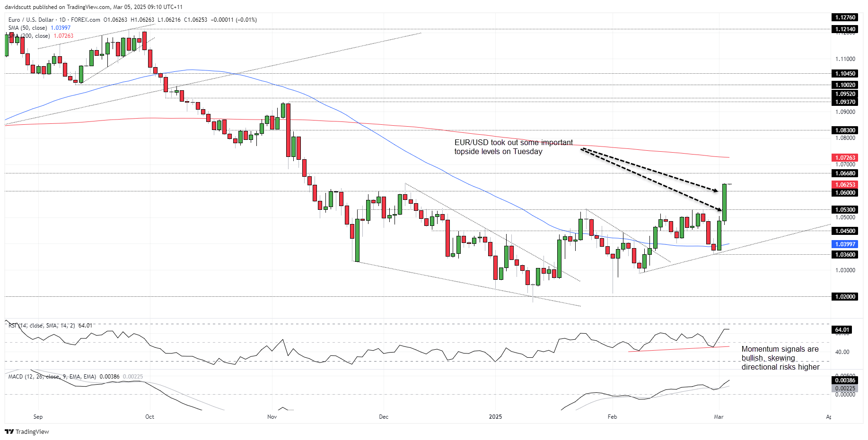
Task: Click the 1.09520 price level label
Action: [845, 94]
